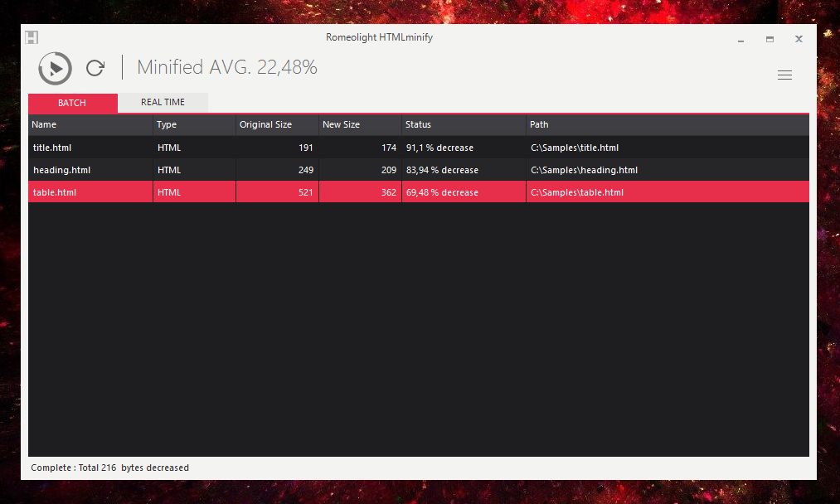The width and height of the screenshot is (840, 504).
Task: Click the Romeolight HTMLminify window title
Action: tap(379, 37)
